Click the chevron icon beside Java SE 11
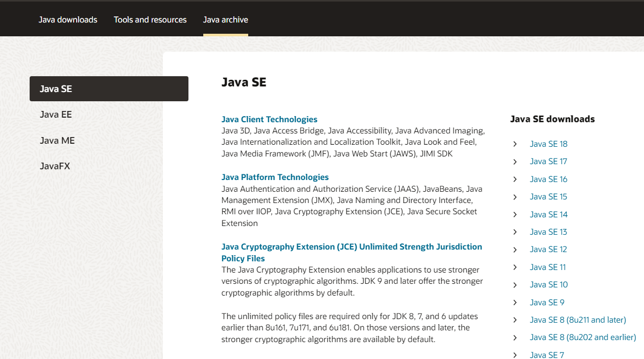The height and width of the screenshot is (359, 644). pos(515,267)
